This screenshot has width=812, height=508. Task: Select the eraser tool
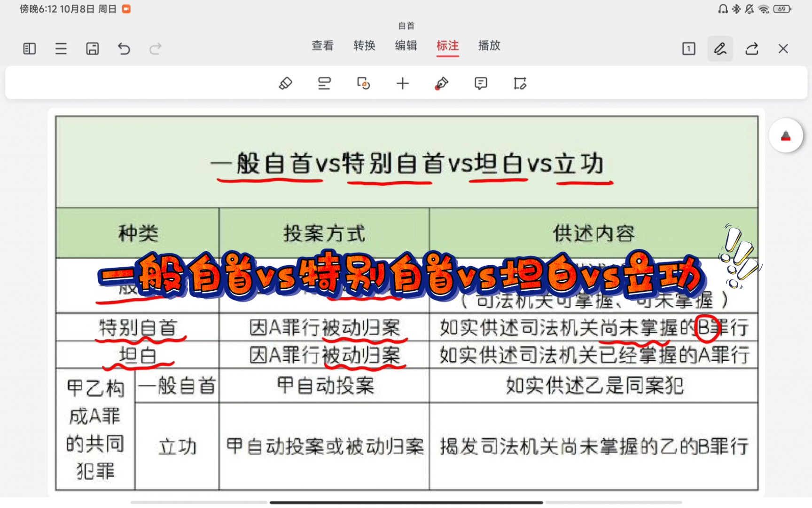click(285, 84)
